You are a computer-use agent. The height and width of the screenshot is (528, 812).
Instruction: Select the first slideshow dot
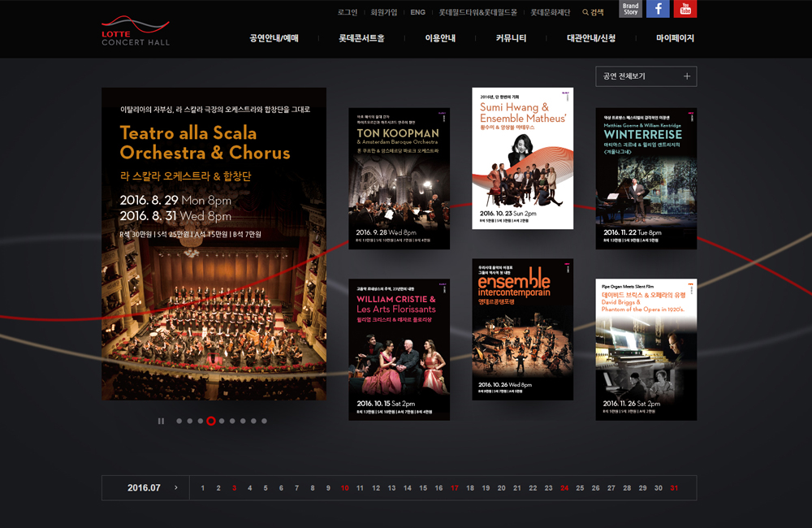(179, 422)
